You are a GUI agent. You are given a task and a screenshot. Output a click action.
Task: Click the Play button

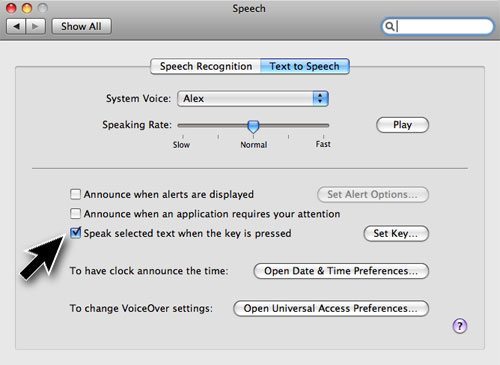402,125
